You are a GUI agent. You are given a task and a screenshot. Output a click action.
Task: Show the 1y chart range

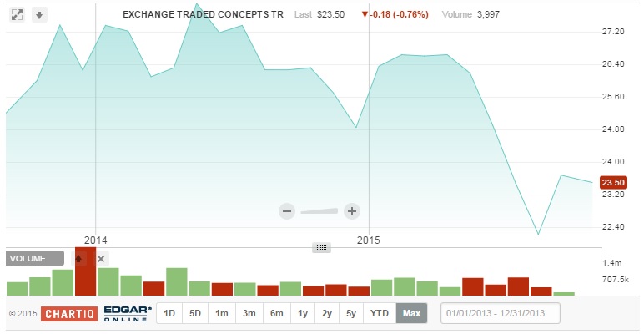click(302, 314)
